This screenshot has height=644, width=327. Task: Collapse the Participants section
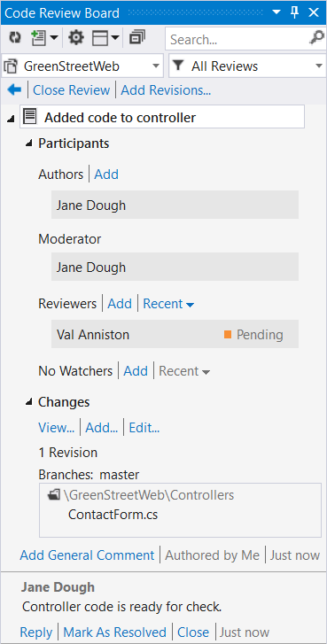pos(28,144)
